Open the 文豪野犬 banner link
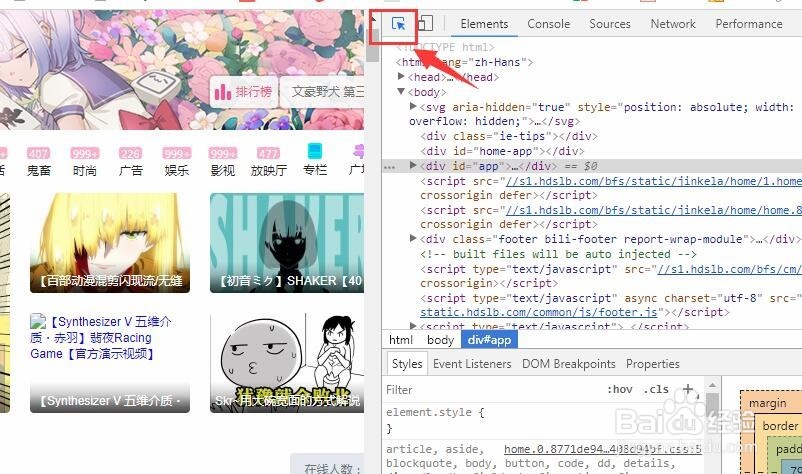 pos(323,92)
